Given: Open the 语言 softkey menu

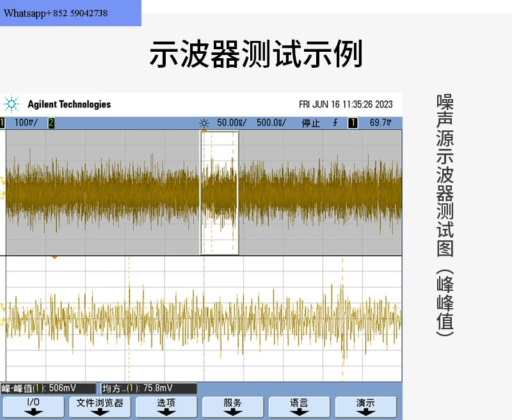Looking at the screenshot, I should tap(300, 407).
